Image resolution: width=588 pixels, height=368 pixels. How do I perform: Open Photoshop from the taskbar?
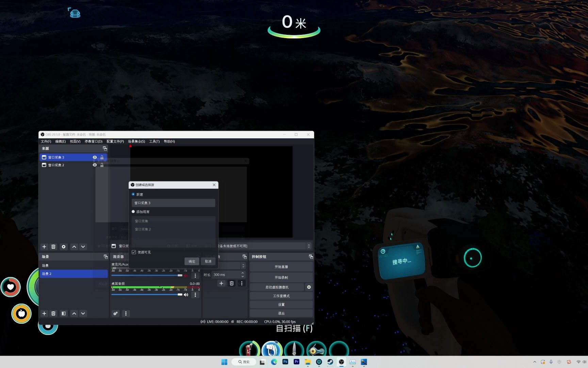285,362
